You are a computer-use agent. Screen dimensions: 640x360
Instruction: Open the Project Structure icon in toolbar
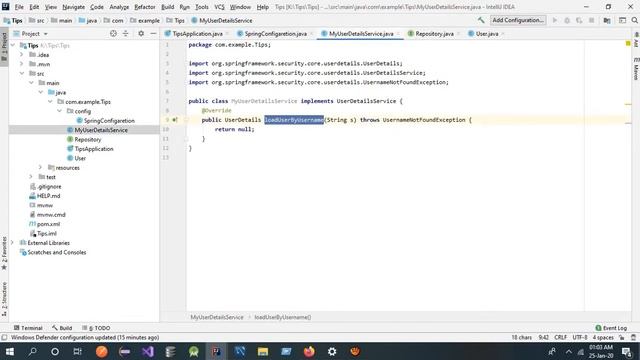coord(607,20)
